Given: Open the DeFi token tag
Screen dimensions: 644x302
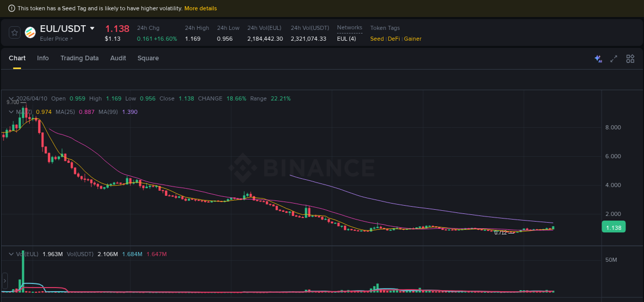Looking at the screenshot, I should coord(394,39).
